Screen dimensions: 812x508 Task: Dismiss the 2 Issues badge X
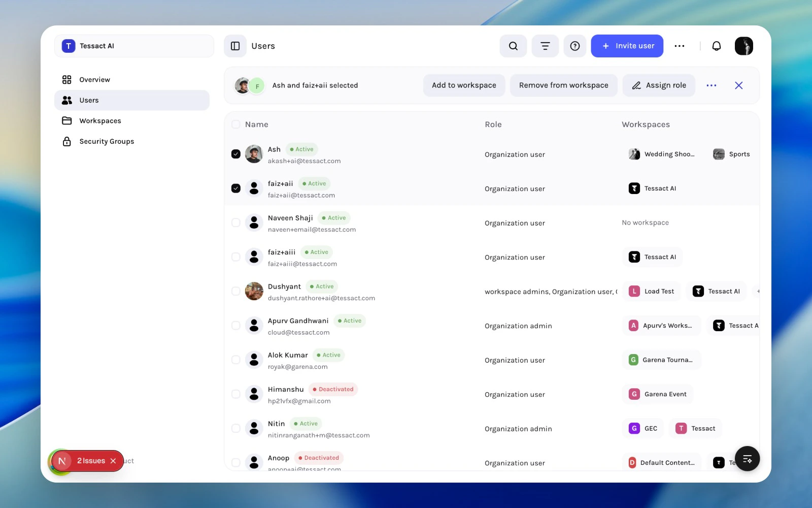(113, 461)
